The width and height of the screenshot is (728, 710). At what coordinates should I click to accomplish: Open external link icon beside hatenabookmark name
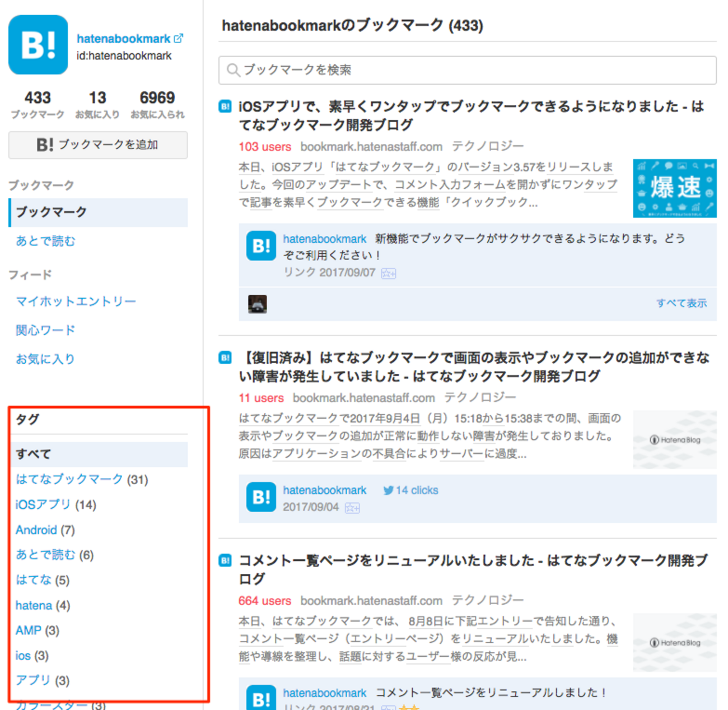click(x=179, y=39)
